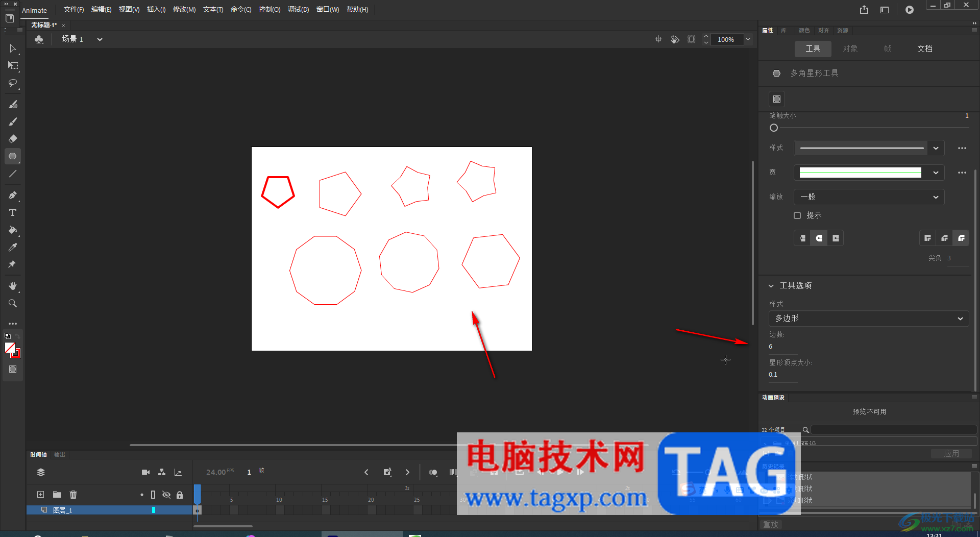The width and height of the screenshot is (980, 537).
Task: Adjust the 笔触大小 stroke size slider
Action: click(x=774, y=128)
